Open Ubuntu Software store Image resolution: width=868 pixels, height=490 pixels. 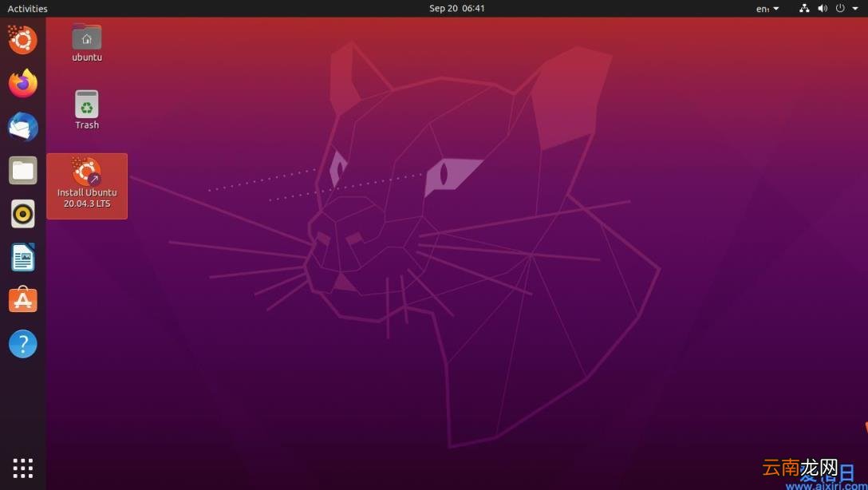pyautogui.click(x=22, y=299)
